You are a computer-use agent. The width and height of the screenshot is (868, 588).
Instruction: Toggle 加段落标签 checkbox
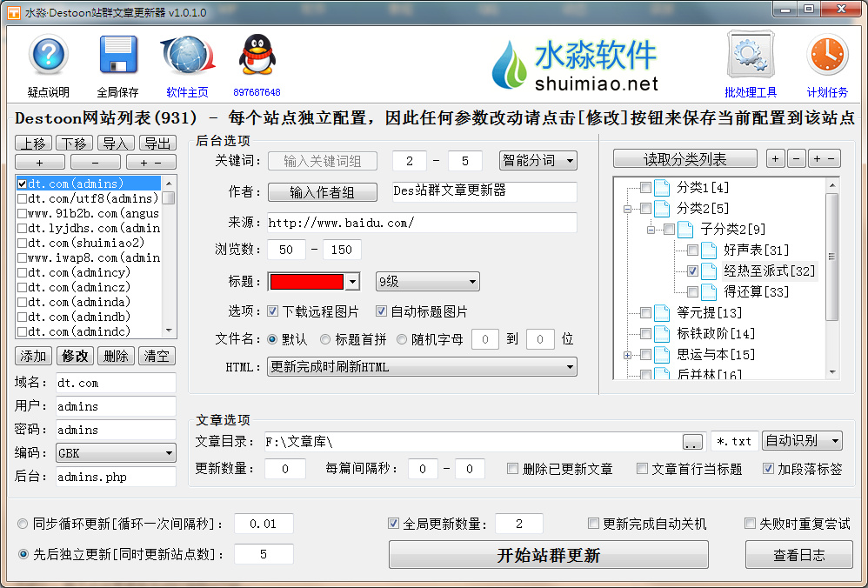768,469
